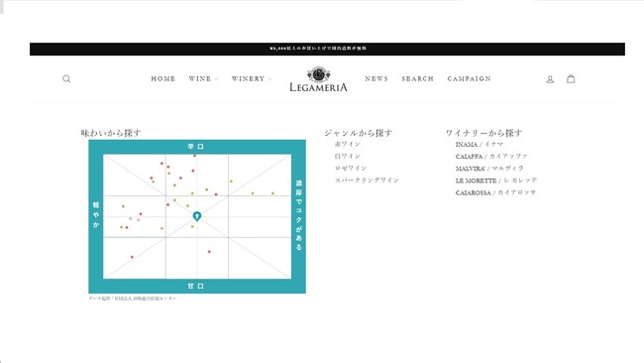The height and width of the screenshot is (363, 644).
Task: Open MALVIRA' / マルヴィラ winery link
Action: tap(489, 169)
